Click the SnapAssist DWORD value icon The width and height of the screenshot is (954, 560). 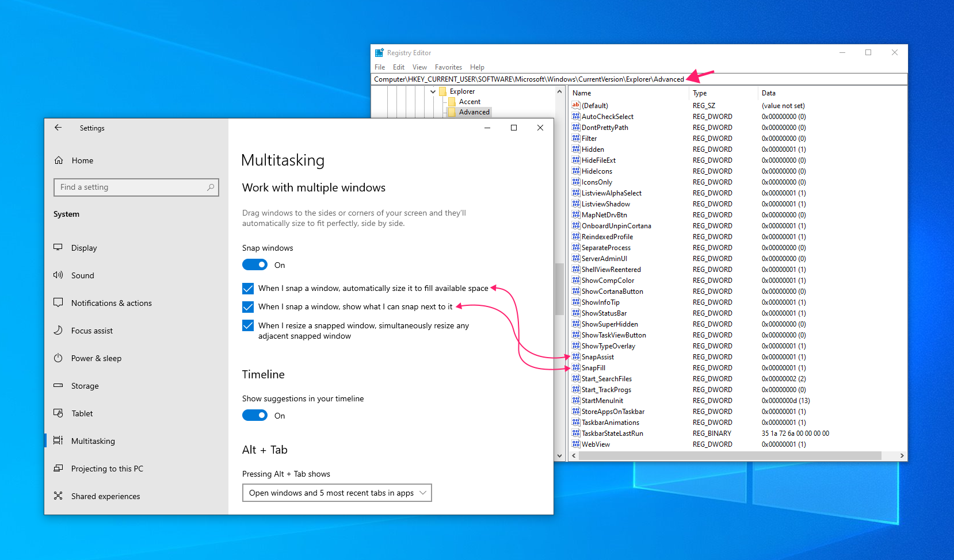[576, 356]
